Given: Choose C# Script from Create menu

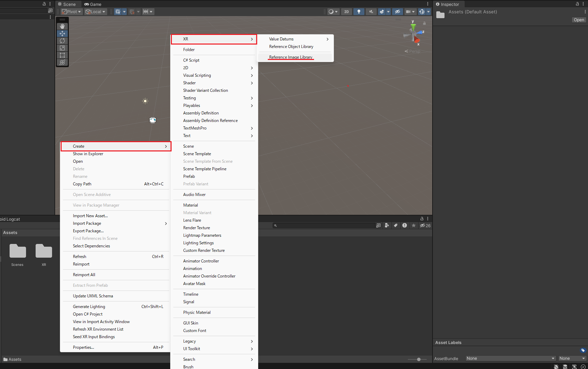Looking at the screenshot, I should click(x=214, y=60).
